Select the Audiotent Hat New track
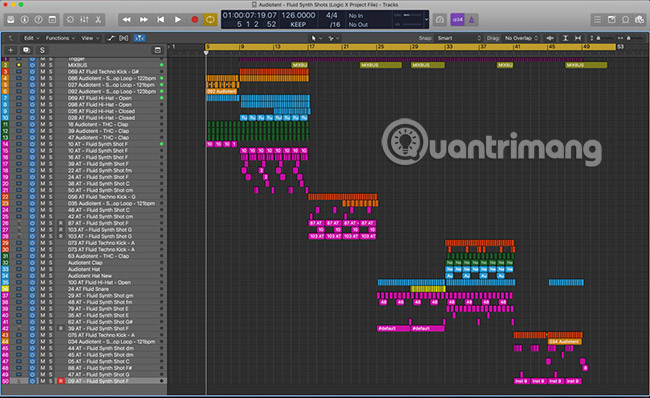 coord(90,276)
